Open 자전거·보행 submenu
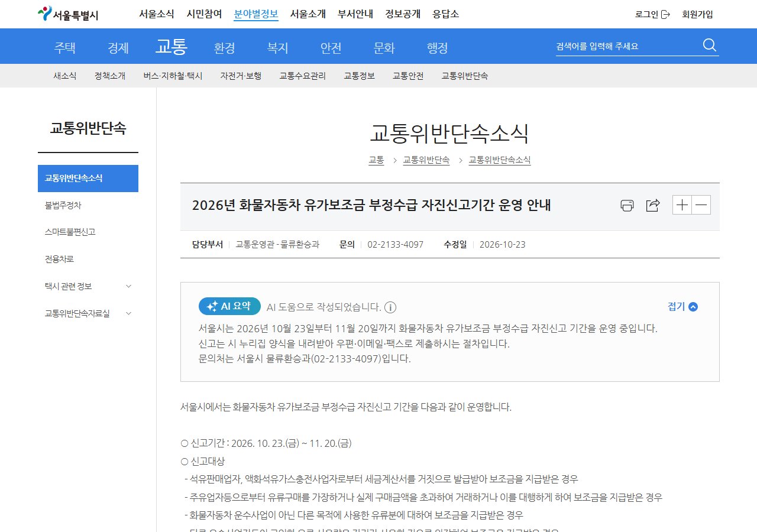This screenshot has width=757, height=532. 241,76
